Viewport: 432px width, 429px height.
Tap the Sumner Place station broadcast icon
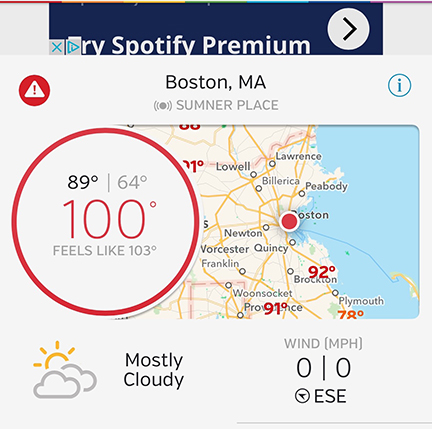163,106
